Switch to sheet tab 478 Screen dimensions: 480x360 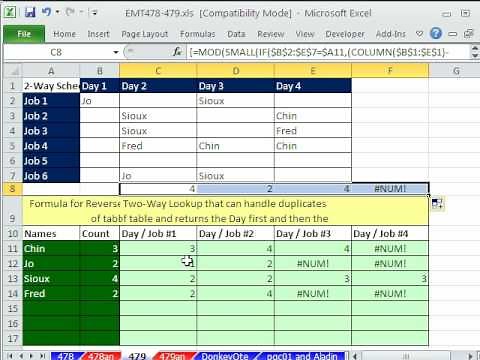(66, 356)
